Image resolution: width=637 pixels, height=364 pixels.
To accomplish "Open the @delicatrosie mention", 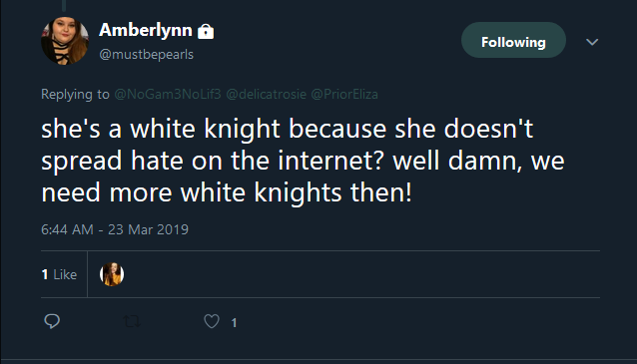I will click(267, 94).
